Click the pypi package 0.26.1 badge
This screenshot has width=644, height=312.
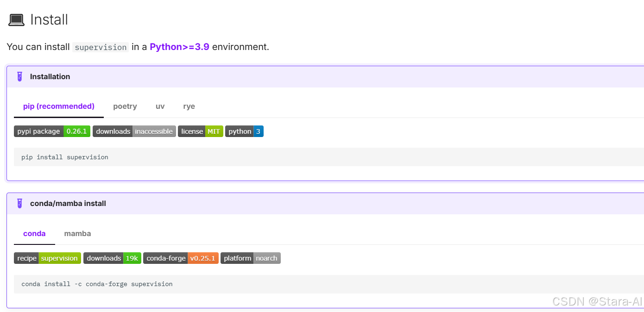click(52, 131)
